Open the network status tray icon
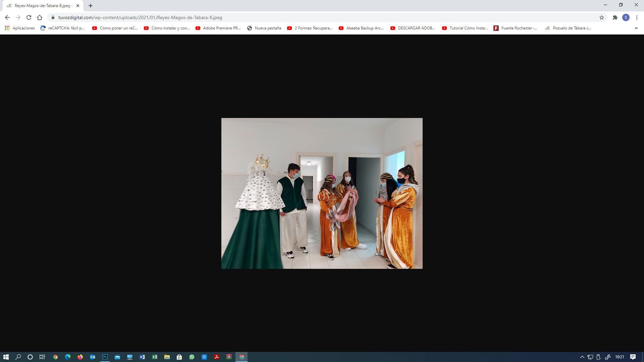The image size is (644, 362). (x=590, y=357)
